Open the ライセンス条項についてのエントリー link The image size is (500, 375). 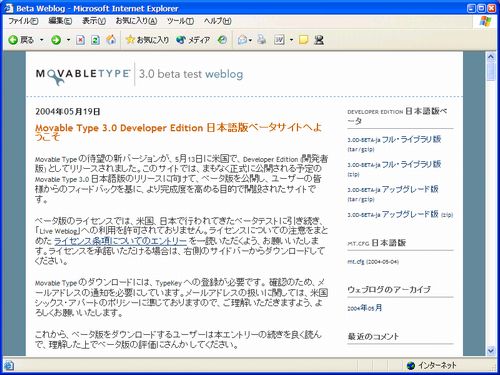120,241
